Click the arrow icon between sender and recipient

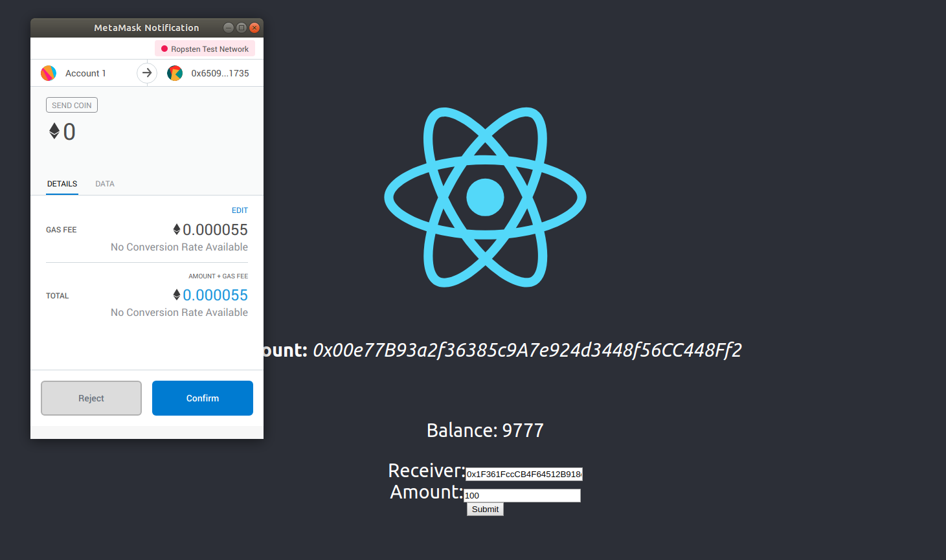147,73
